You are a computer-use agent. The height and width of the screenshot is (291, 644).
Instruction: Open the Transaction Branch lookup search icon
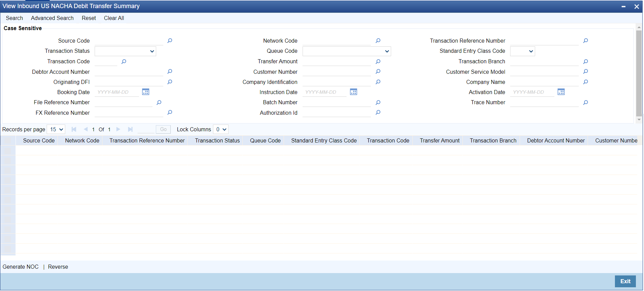click(586, 62)
